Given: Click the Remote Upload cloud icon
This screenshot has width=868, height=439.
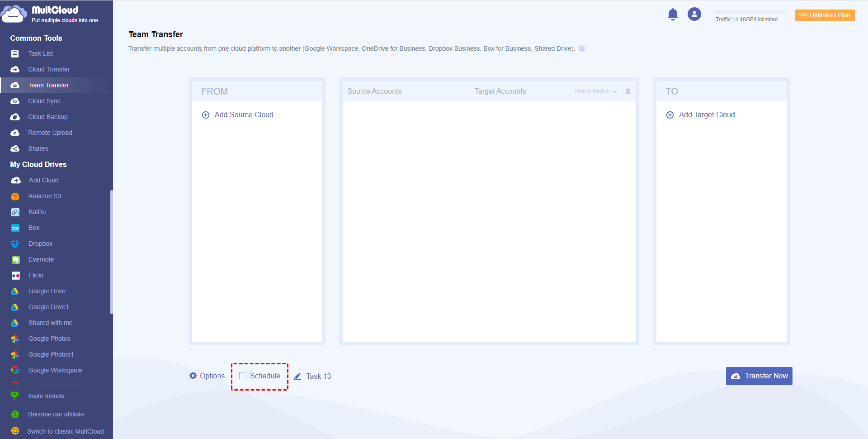Looking at the screenshot, I should click(15, 133).
